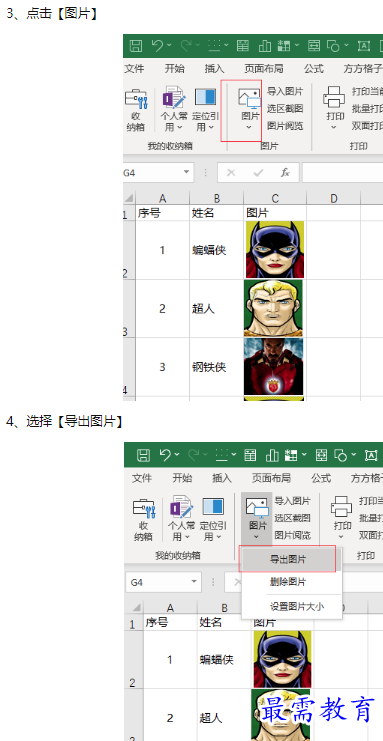Click 导入图片 in step 4 ribbon
383x741 pixels.
pyautogui.click(x=292, y=500)
